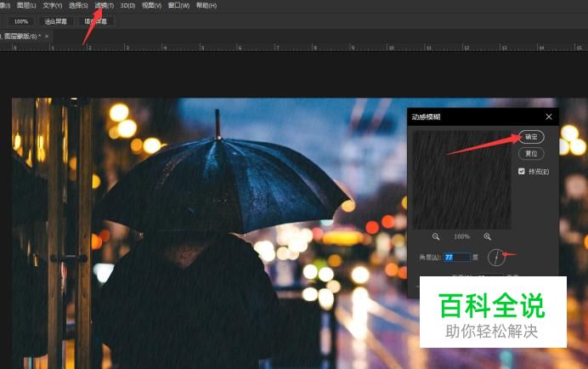Image resolution: width=588 pixels, height=369 pixels.
Task: Click the 适合屏幕 fit screen button
Action: pyautogui.click(x=55, y=22)
